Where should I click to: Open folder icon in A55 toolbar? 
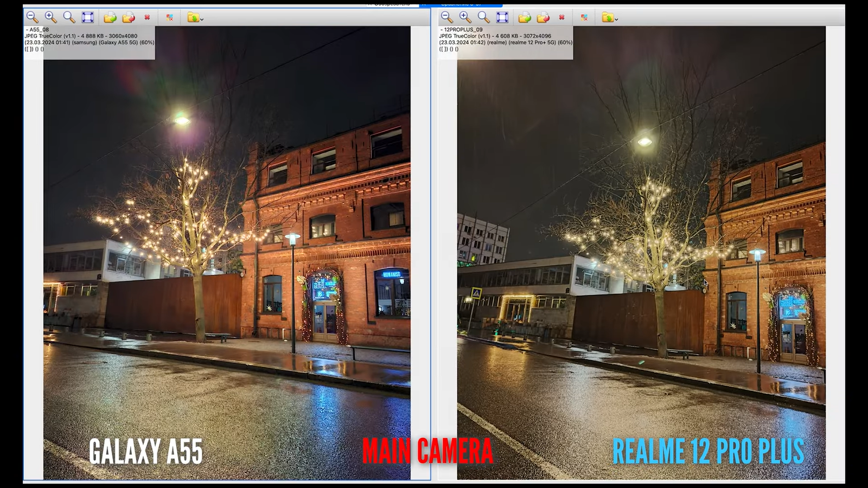pos(193,17)
